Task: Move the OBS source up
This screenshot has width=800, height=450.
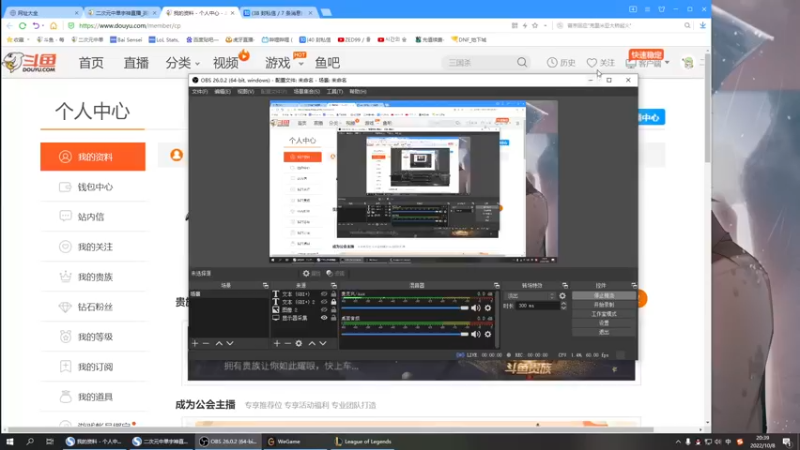Action: coord(312,343)
